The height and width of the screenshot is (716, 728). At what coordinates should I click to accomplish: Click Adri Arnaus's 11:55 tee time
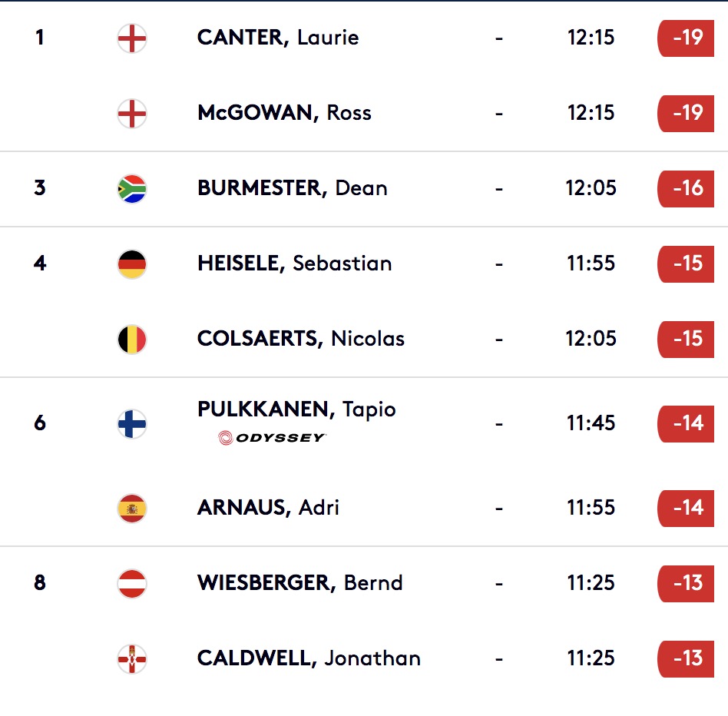(x=591, y=508)
